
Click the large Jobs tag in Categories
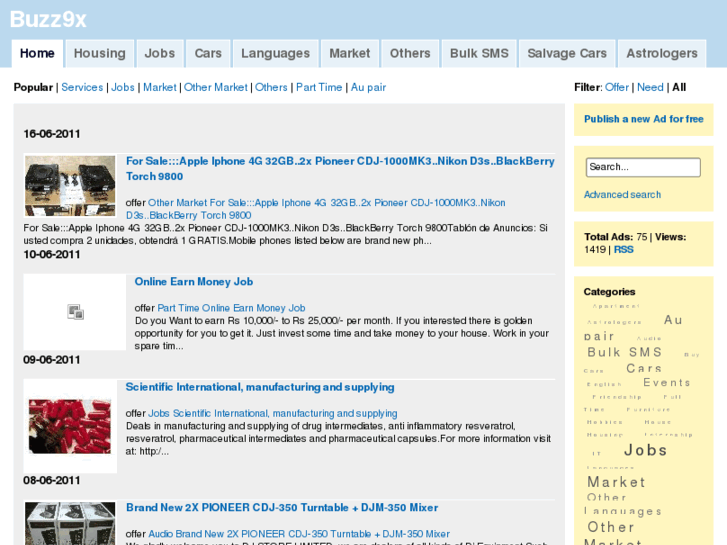(645, 450)
